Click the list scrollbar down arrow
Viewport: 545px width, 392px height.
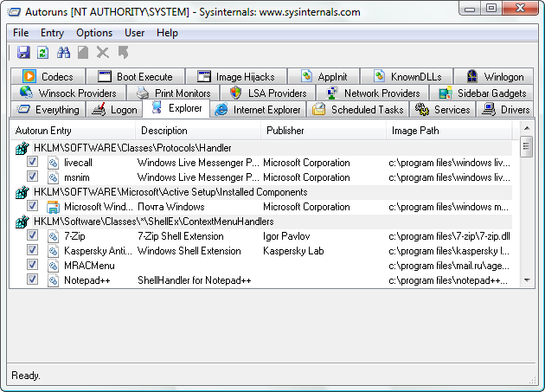click(x=527, y=280)
